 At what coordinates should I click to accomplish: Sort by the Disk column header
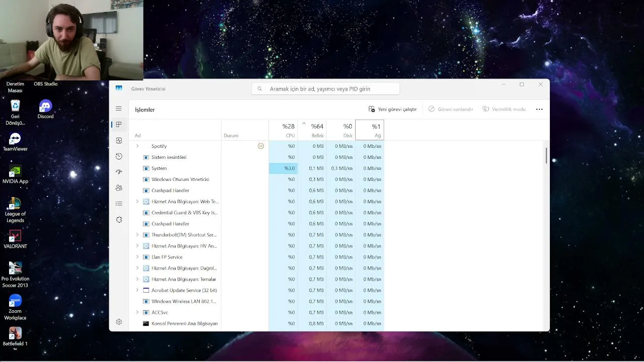tap(341, 130)
